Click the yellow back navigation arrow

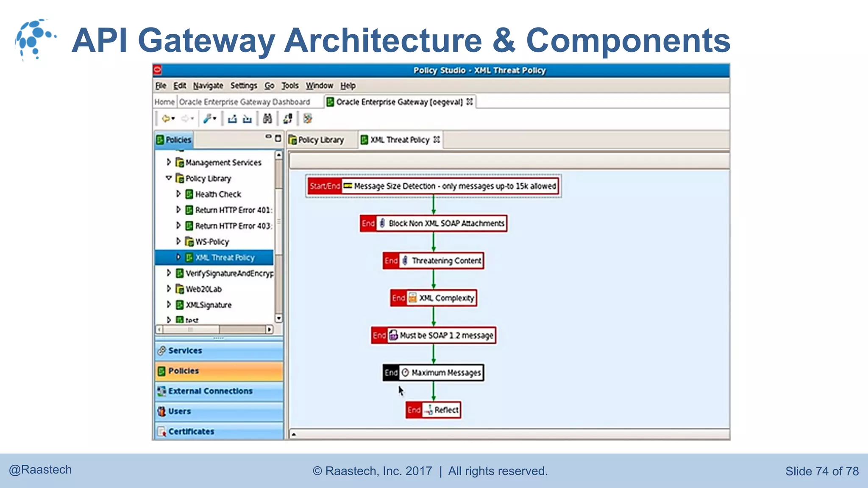(166, 119)
